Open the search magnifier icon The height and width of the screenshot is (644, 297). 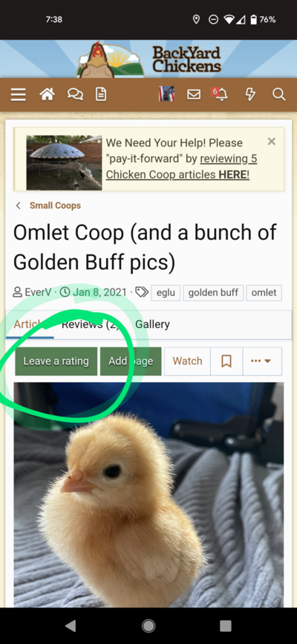coord(278,95)
